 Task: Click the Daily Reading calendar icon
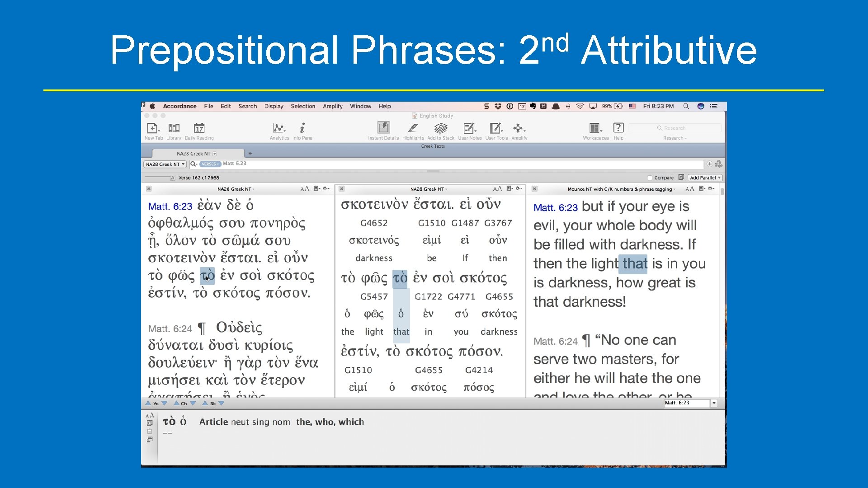(199, 129)
